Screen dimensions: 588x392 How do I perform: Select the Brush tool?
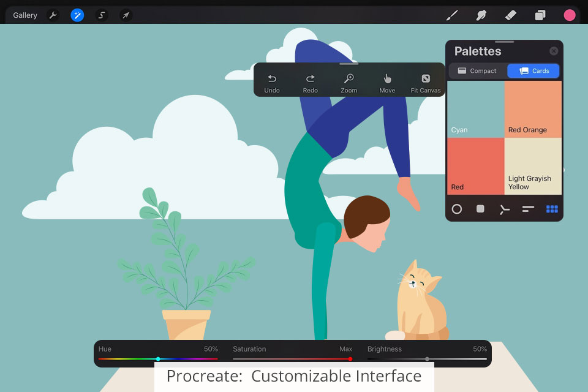(452, 15)
